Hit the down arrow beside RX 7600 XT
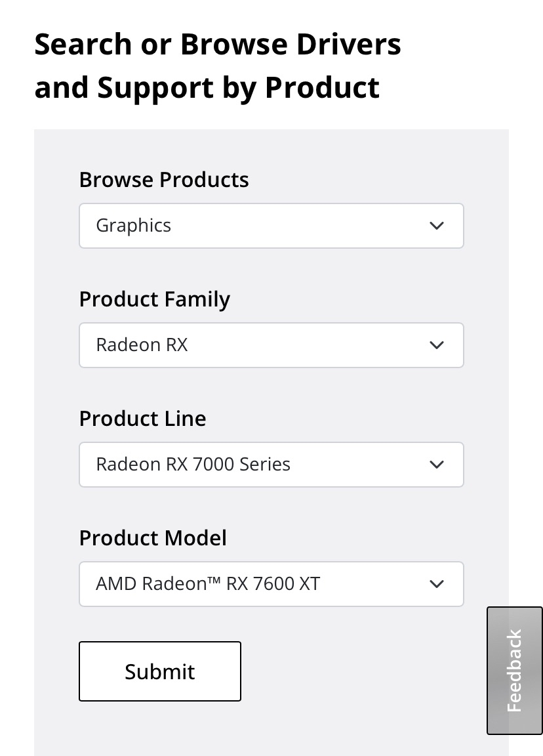The width and height of the screenshot is (543, 756). tap(437, 584)
